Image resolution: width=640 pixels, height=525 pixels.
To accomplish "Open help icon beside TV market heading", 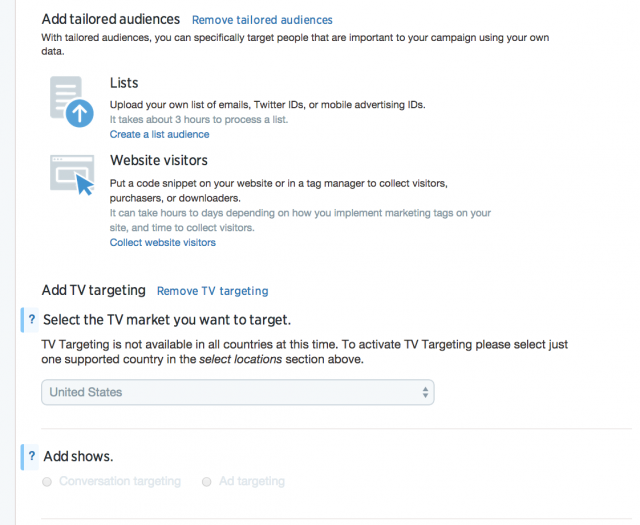I will (x=31, y=320).
